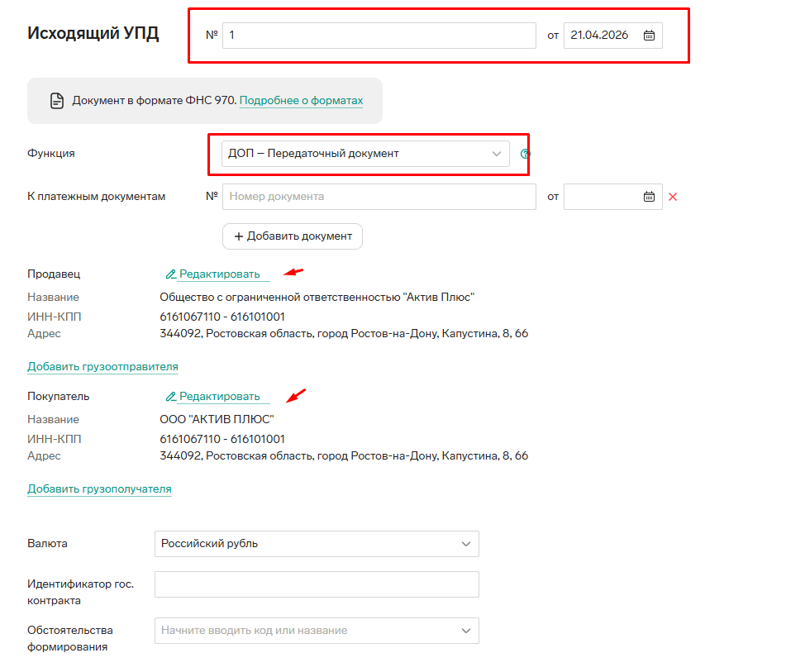Follow the Подробнее о форматах link
Viewport: 805px width, 672px height.
click(301, 101)
